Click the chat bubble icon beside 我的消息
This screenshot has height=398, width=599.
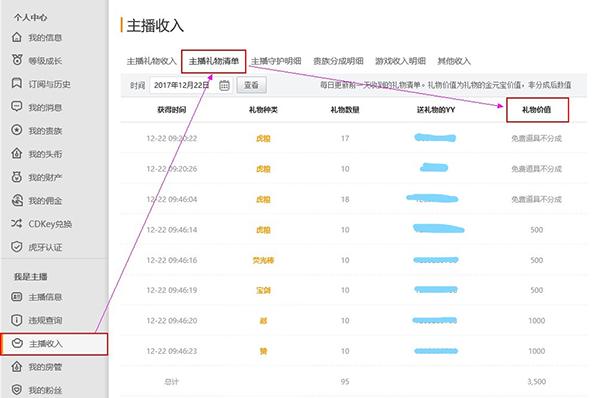(x=16, y=107)
